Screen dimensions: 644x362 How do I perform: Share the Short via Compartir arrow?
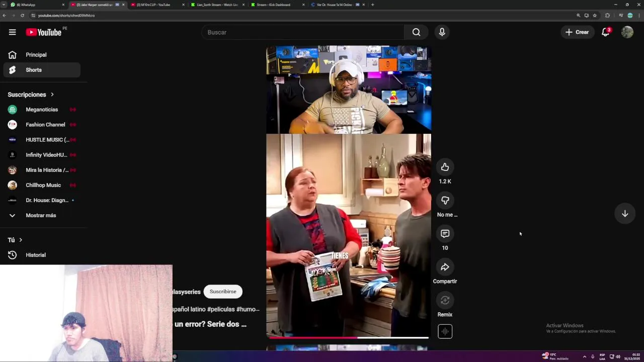[445, 267]
